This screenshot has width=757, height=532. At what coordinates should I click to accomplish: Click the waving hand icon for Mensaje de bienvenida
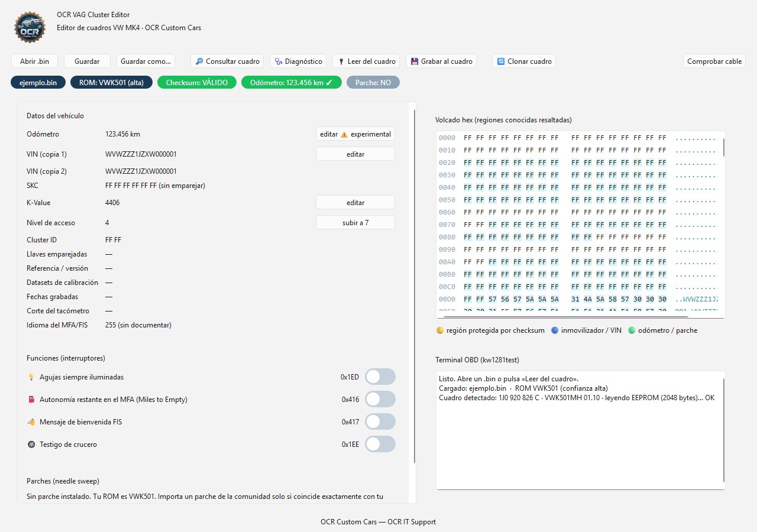[x=31, y=421]
